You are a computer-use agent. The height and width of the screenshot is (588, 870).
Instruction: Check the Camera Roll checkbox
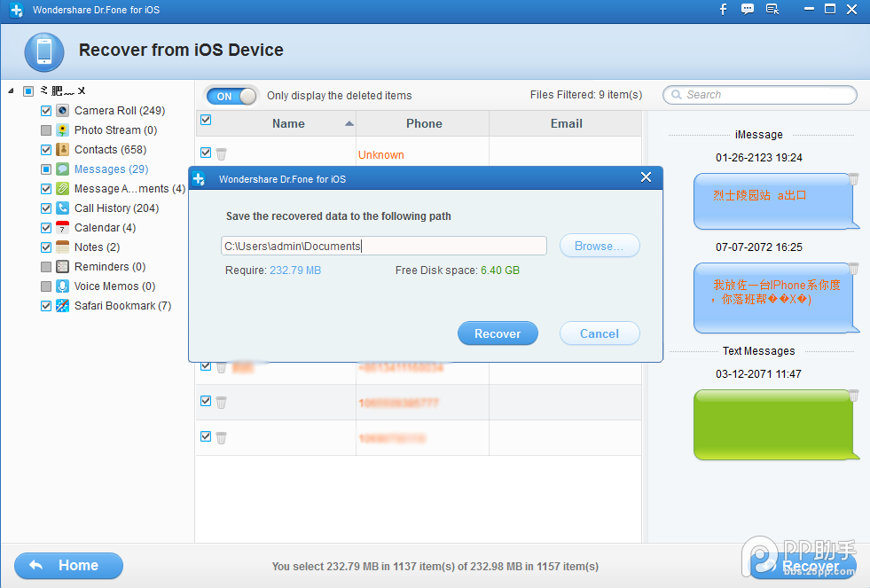pos(46,110)
